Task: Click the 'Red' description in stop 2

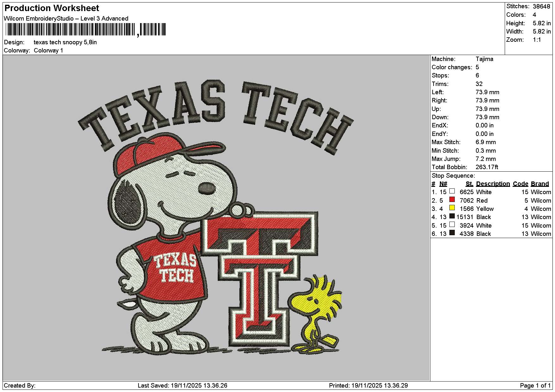Action: pos(482,200)
